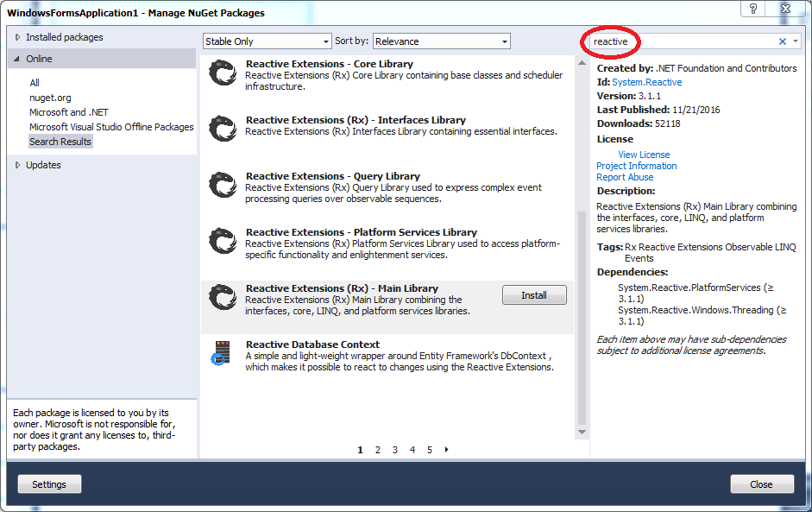Viewport: 812px width, 512px height.
Task: Select Microsoft and .NET package source
Action: [69, 112]
